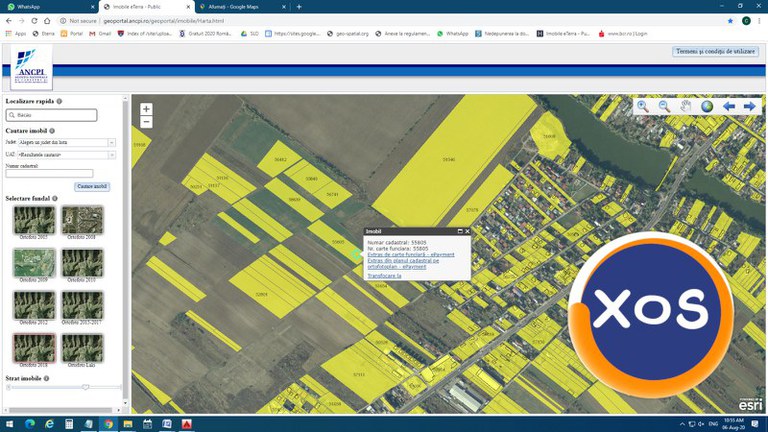Activate the zoom-out magnifier map tool
The width and height of the screenshot is (768, 432).
click(x=664, y=106)
